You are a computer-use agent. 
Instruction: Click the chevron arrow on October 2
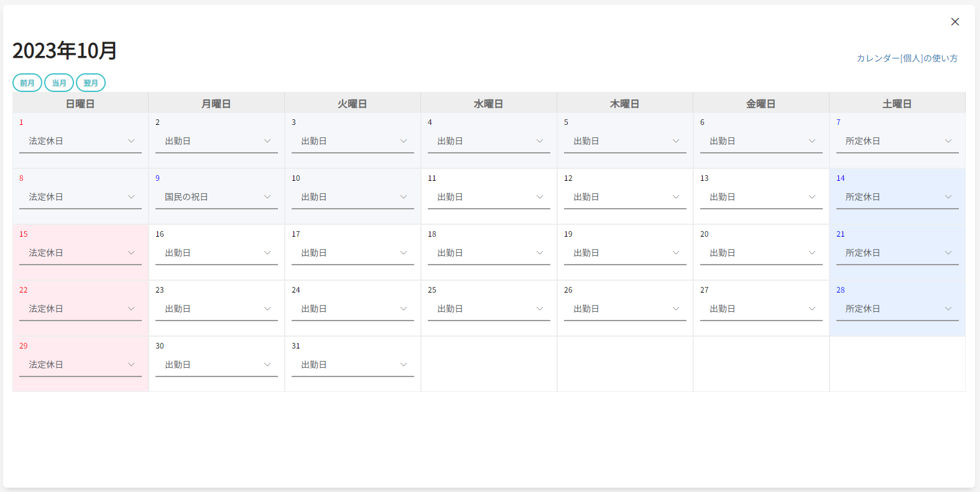click(x=267, y=141)
